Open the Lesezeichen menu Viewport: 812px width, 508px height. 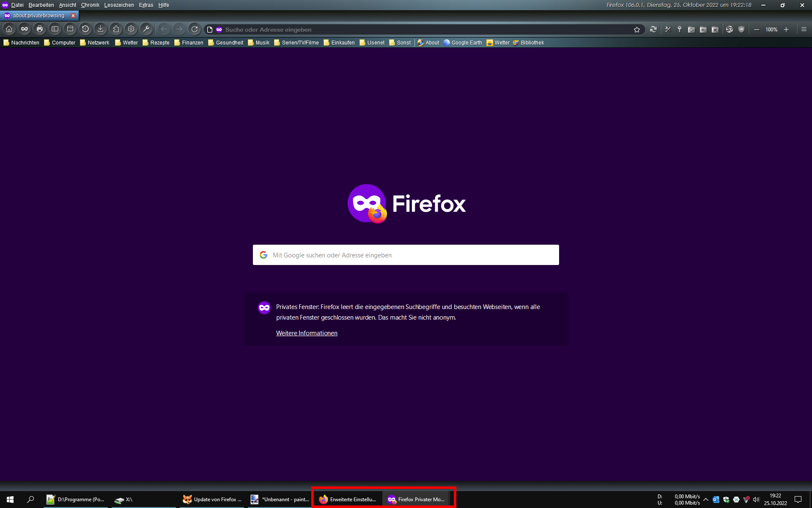119,5
